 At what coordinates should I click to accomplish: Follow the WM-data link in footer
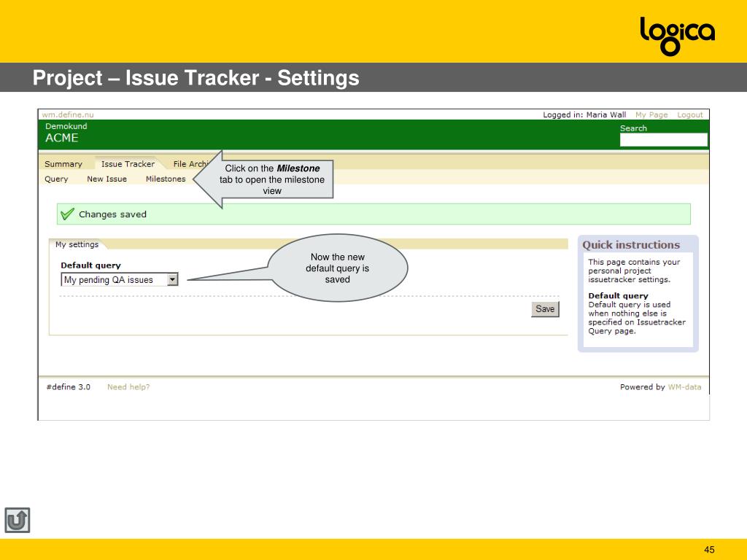click(x=684, y=387)
